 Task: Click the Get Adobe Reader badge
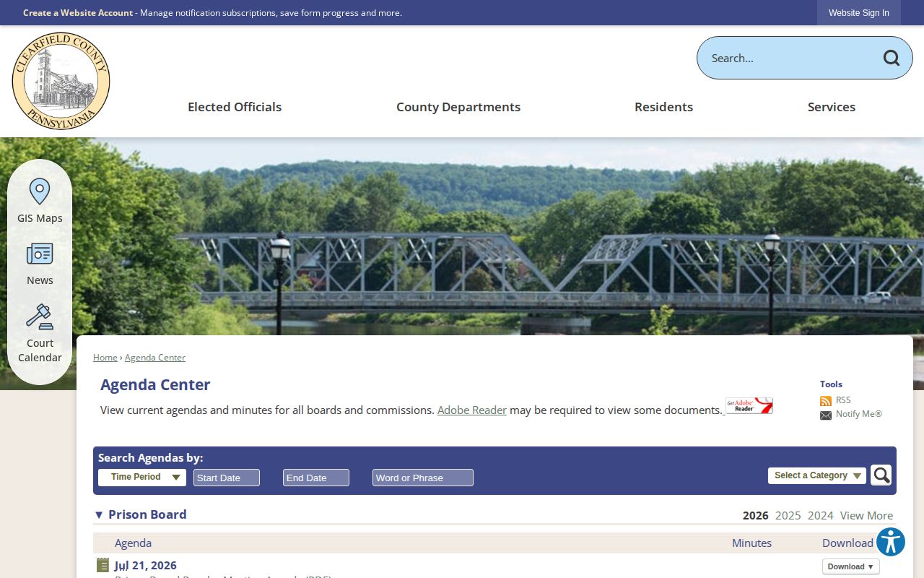pyautogui.click(x=749, y=405)
